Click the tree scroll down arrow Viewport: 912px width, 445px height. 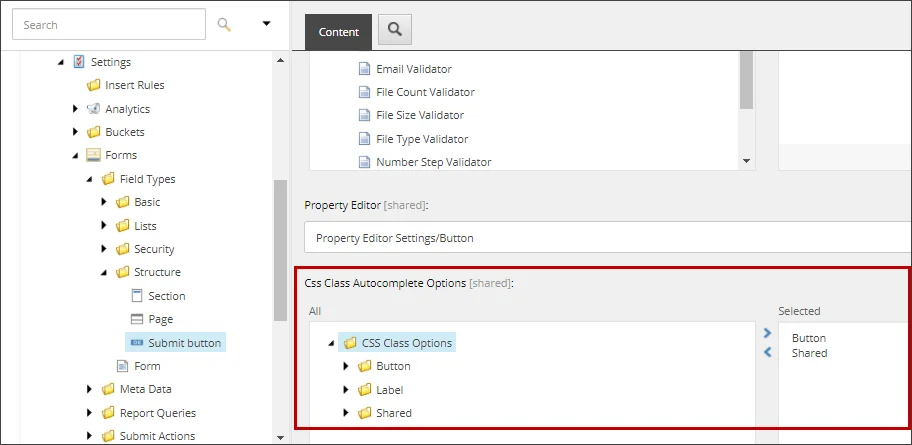click(x=280, y=437)
